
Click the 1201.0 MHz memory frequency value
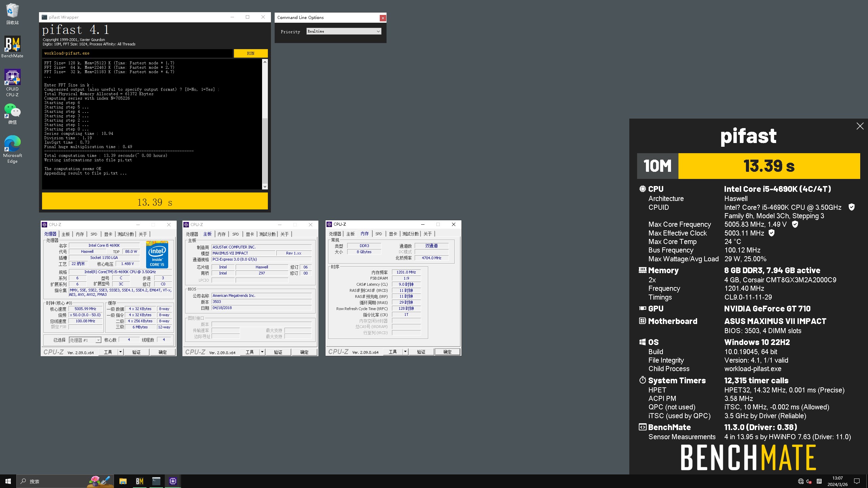[406, 272]
